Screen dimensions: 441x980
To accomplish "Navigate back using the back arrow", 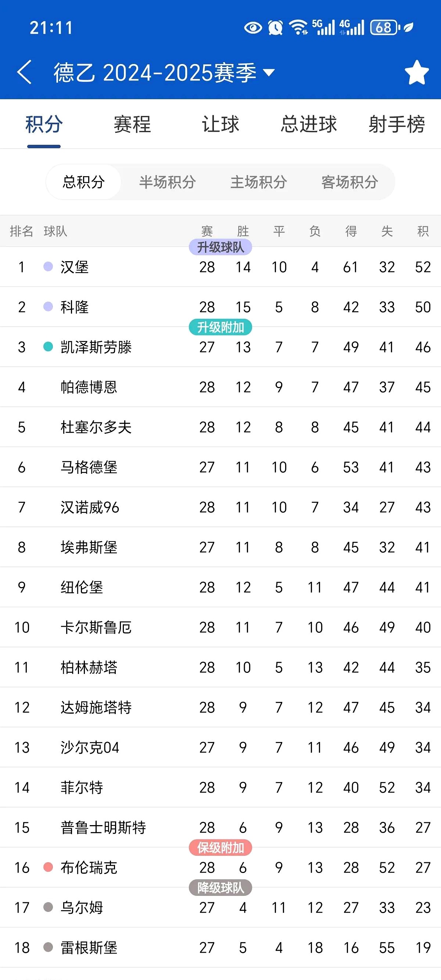I will [x=25, y=72].
